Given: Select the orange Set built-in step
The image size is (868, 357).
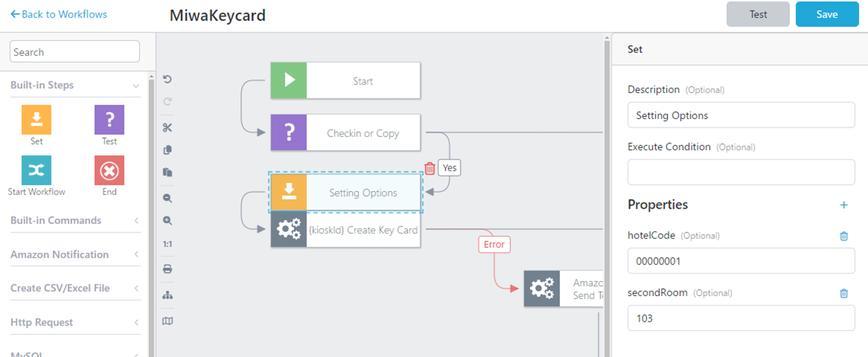Looking at the screenshot, I should point(36,120).
